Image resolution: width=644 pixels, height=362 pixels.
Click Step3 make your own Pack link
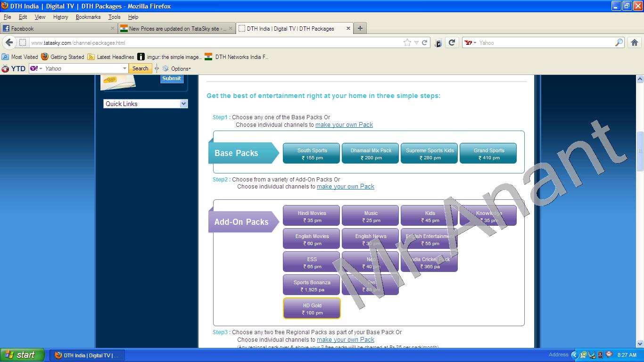point(346,340)
